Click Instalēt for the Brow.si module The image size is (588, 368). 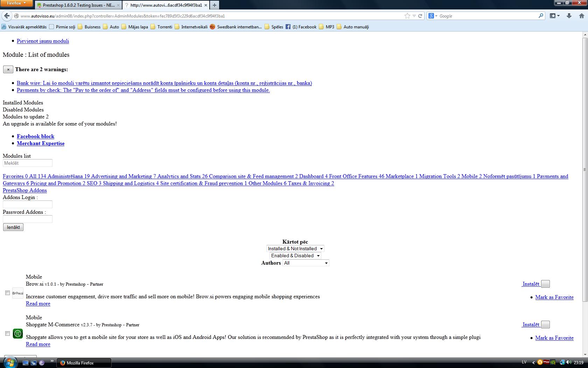531,284
